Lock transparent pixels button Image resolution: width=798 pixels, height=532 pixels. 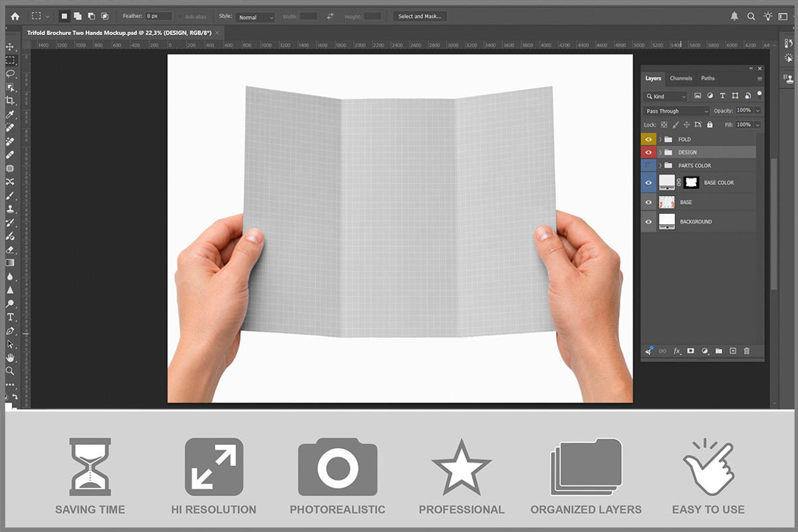tap(664, 124)
